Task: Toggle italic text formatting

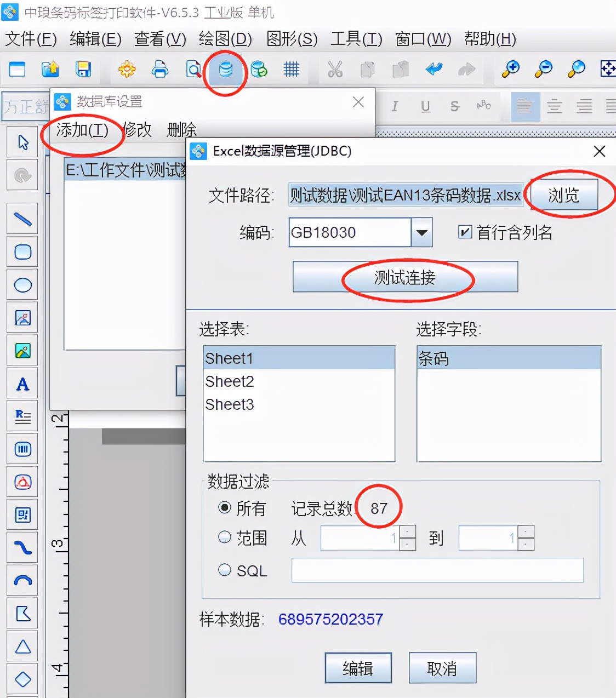Action: 395,106
